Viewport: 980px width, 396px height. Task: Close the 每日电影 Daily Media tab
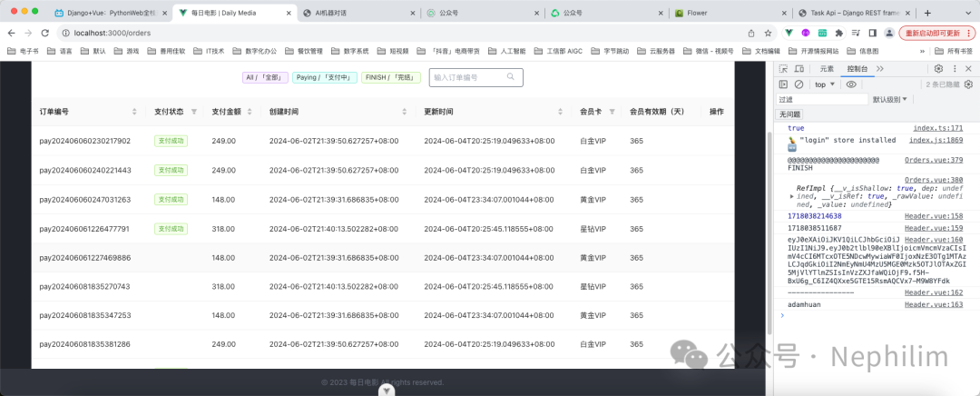click(288, 13)
